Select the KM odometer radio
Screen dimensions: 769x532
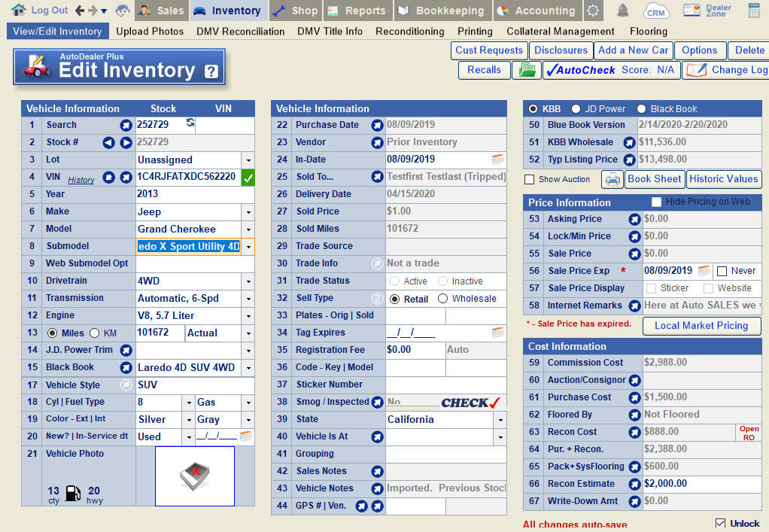(95, 333)
